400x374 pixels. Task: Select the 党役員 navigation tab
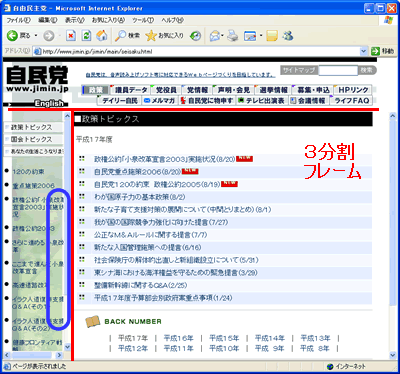(166, 90)
